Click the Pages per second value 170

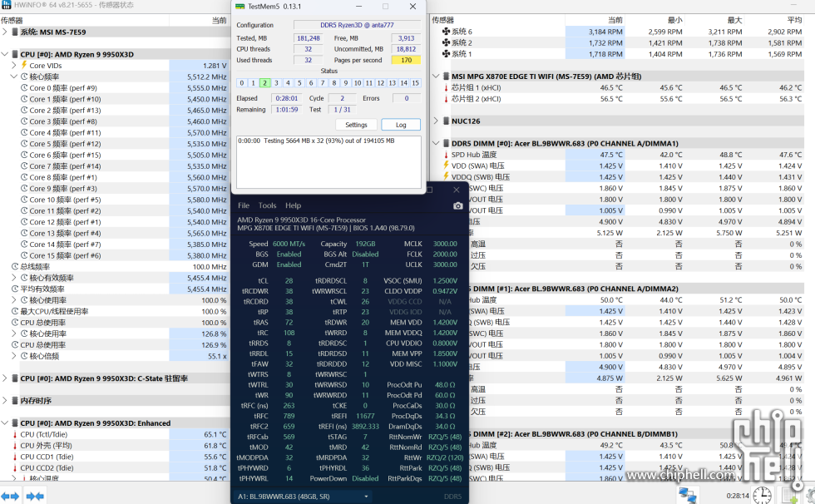pyautogui.click(x=406, y=60)
